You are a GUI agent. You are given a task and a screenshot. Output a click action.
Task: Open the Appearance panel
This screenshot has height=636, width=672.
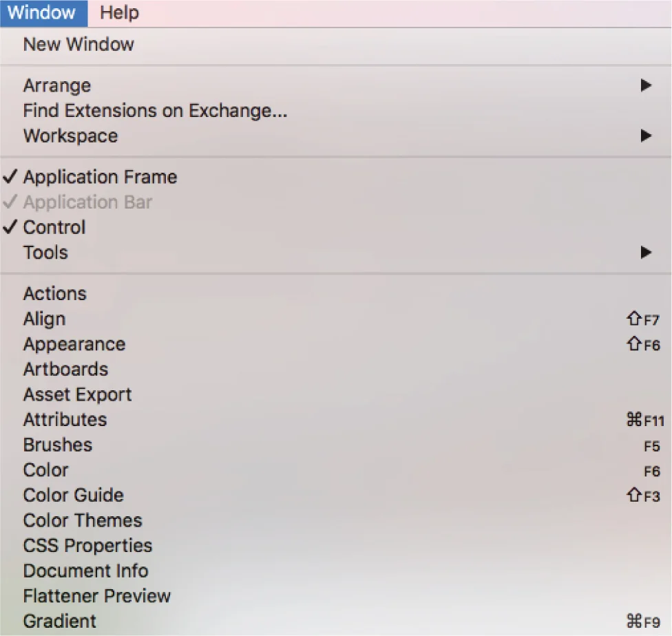click(335, 344)
